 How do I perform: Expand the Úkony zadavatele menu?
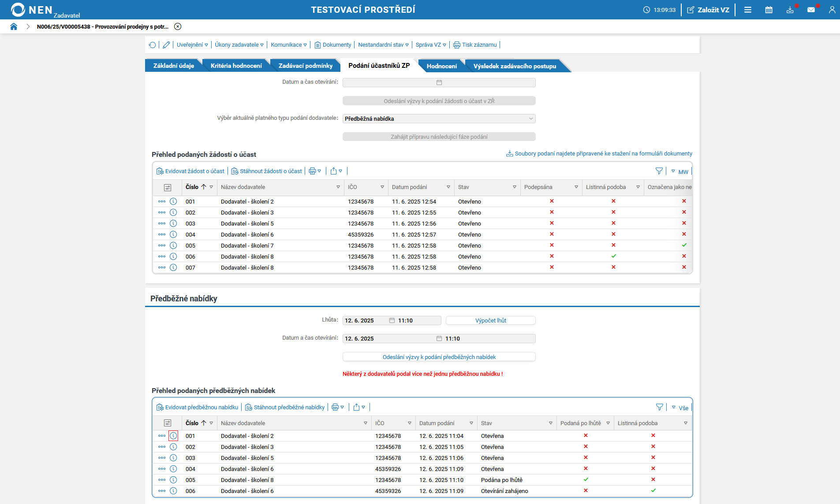point(239,45)
